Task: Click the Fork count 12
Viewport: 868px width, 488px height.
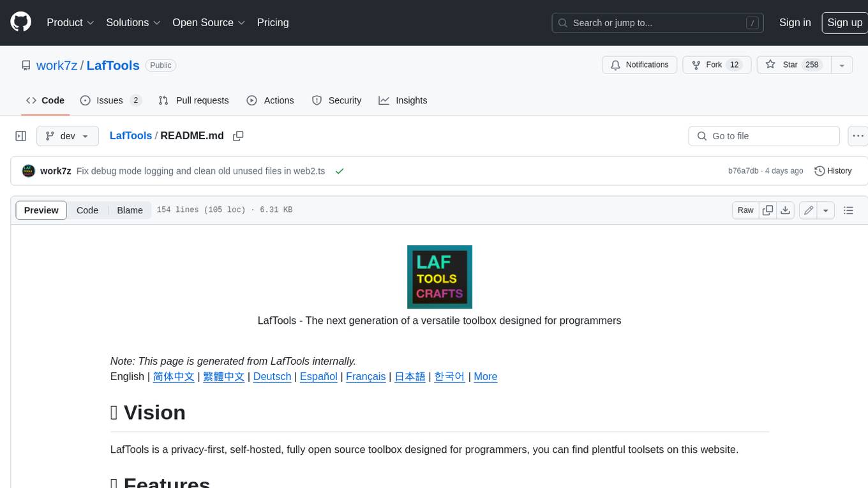Action: 734,65
